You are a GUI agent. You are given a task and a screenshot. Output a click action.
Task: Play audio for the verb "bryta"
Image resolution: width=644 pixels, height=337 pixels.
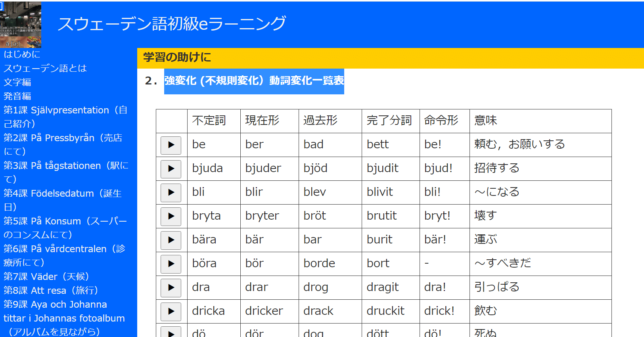coord(171,216)
